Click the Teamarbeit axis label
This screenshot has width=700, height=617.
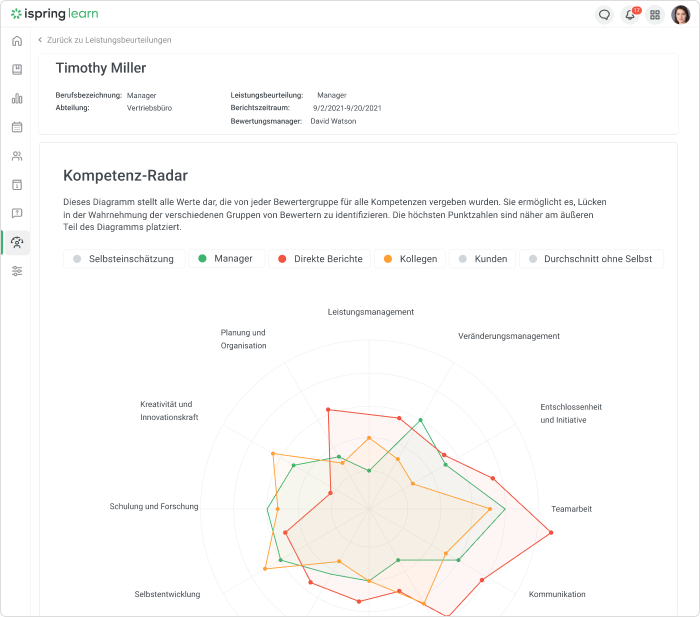(x=571, y=509)
